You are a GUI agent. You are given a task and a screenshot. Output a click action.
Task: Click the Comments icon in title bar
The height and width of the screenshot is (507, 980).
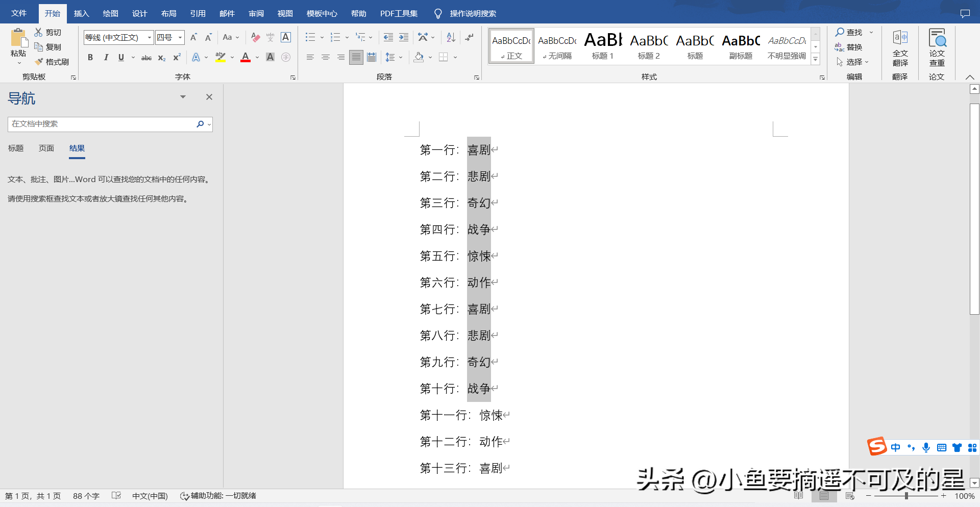coord(965,14)
